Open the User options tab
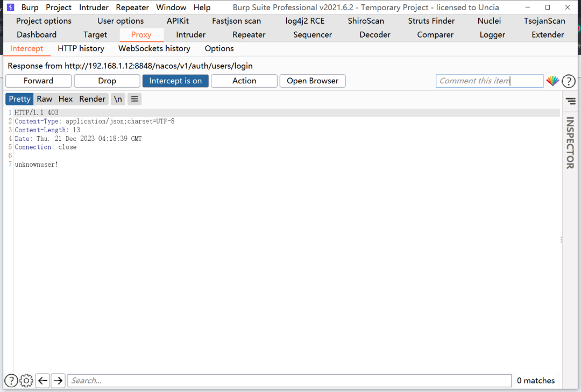581x392 pixels. [x=121, y=21]
